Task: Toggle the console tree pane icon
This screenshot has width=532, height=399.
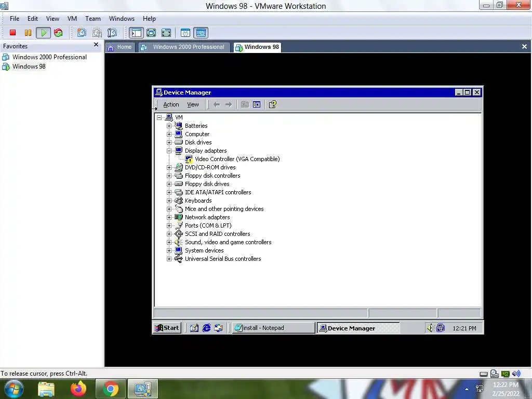Action: pos(257,104)
